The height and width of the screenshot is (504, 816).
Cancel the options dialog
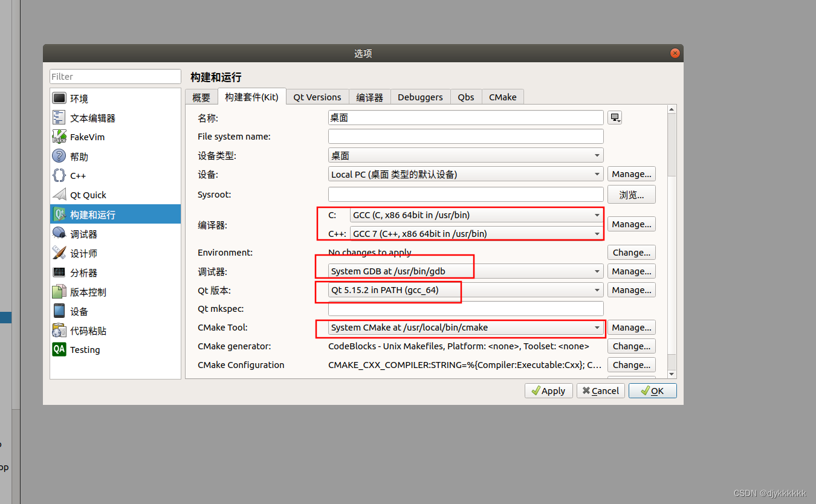point(601,391)
